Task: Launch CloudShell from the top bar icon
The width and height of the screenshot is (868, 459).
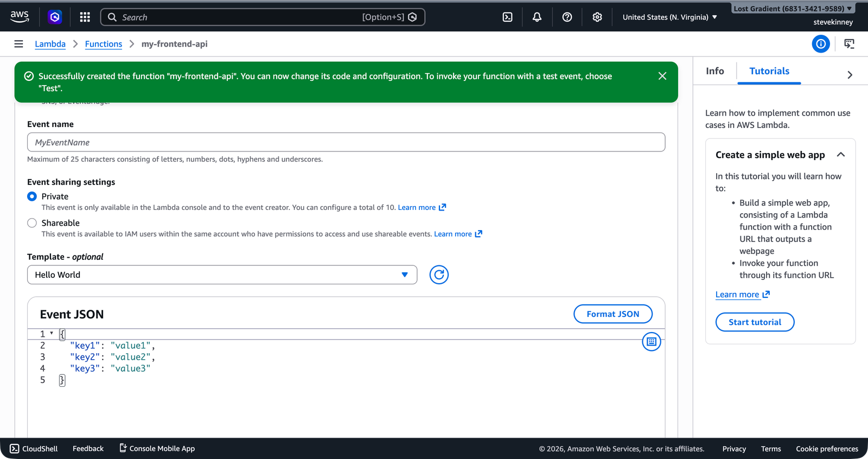Action: [x=507, y=17]
